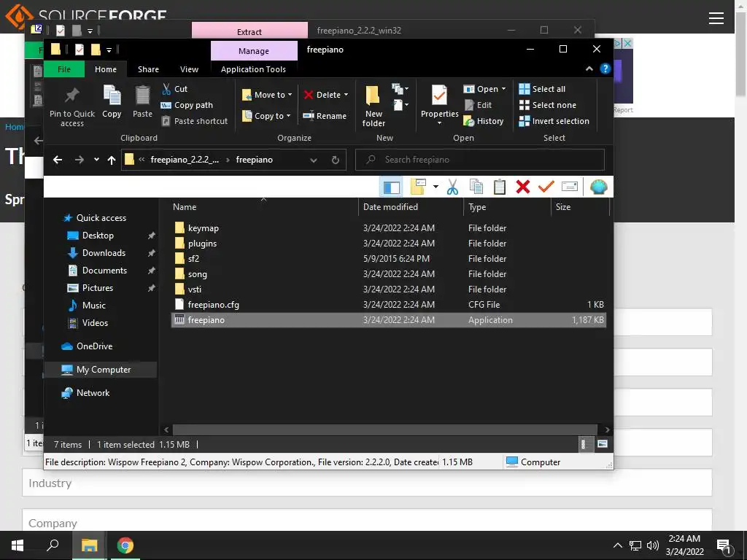
Task: Click Select none in ribbon
Action: [x=547, y=105]
